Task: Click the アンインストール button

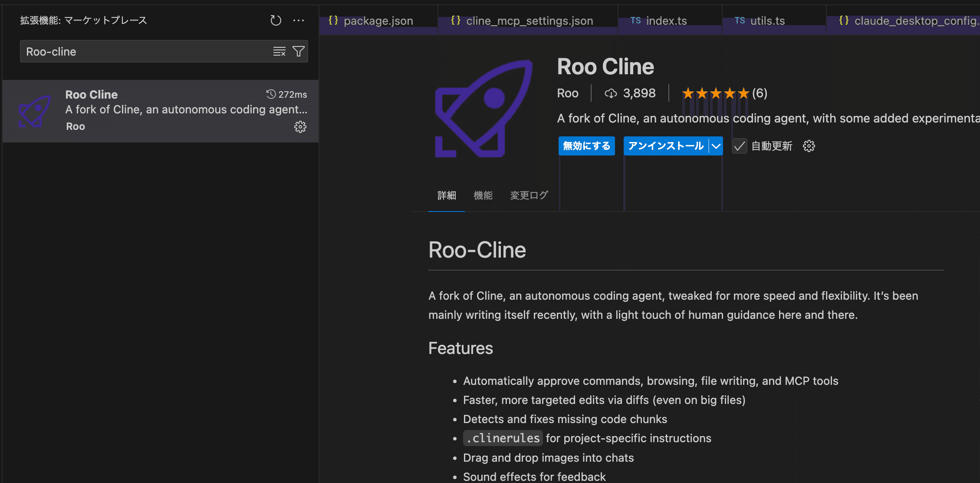Action: coord(666,146)
